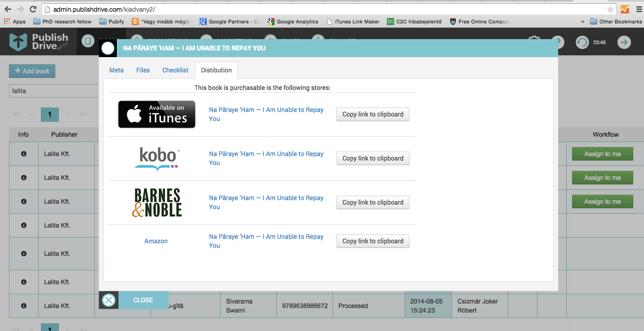Switch to the Meta tab
This screenshot has height=331, width=644.
tap(116, 70)
